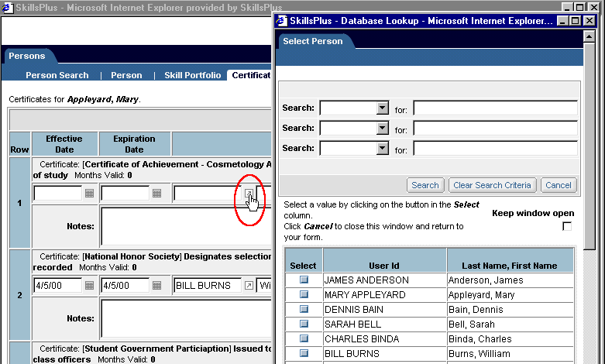Click 'Burns, William' name cell
The height and width of the screenshot is (364, 605).
pos(510,353)
